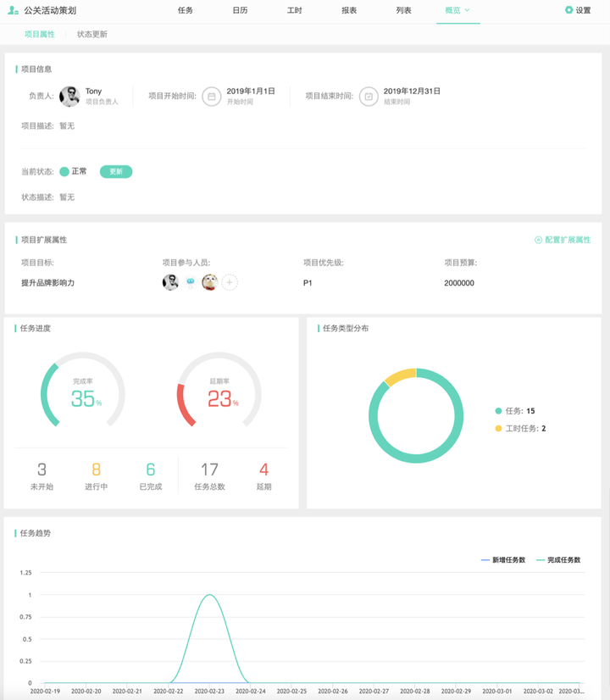Click the 项目描述 暂无 value
This screenshot has width=610, height=700.
pyautogui.click(x=67, y=126)
